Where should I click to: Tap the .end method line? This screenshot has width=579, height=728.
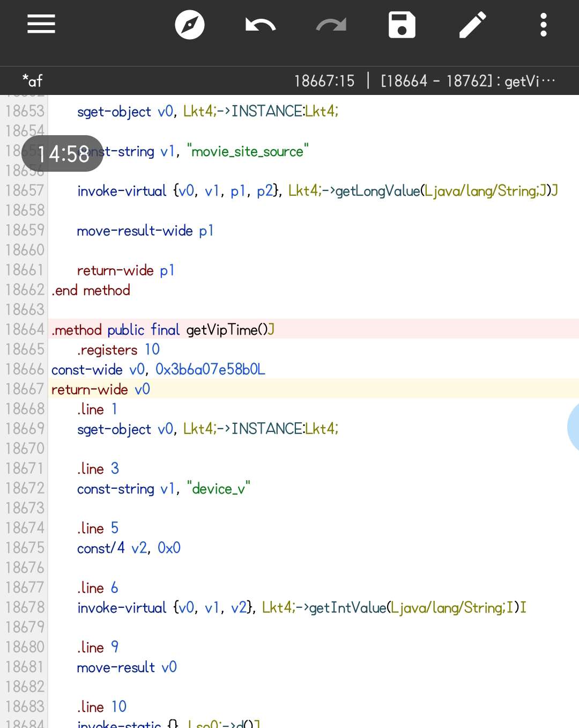91,290
